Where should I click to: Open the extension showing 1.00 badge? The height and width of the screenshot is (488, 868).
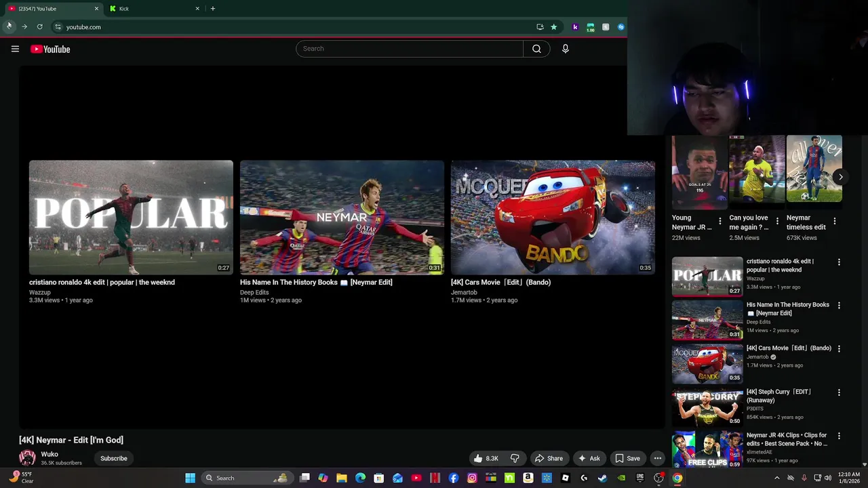(x=590, y=27)
